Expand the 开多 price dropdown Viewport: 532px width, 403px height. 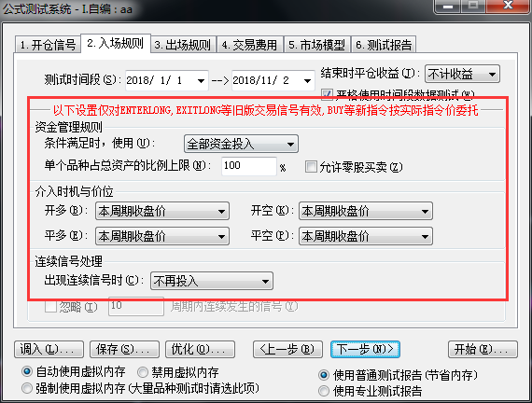click(162, 211)
